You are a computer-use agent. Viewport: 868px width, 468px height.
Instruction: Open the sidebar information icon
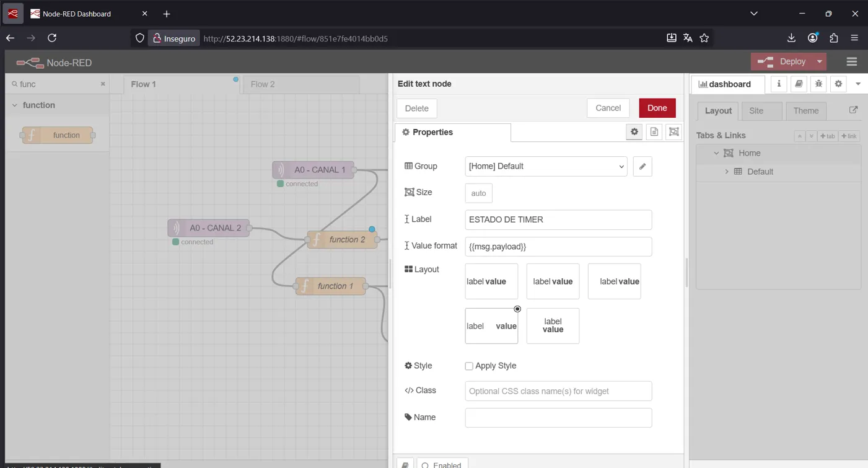(x=779, y=84)
